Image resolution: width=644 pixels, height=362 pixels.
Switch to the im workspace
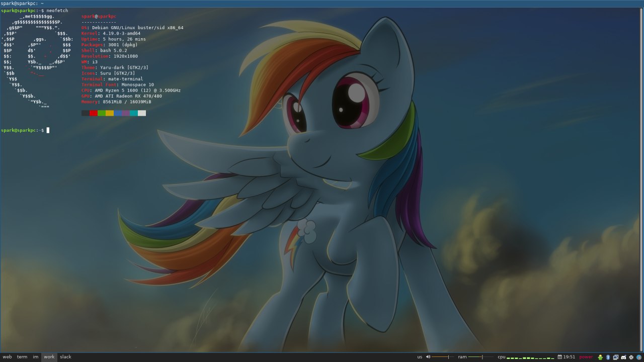(x=36, y=357)
